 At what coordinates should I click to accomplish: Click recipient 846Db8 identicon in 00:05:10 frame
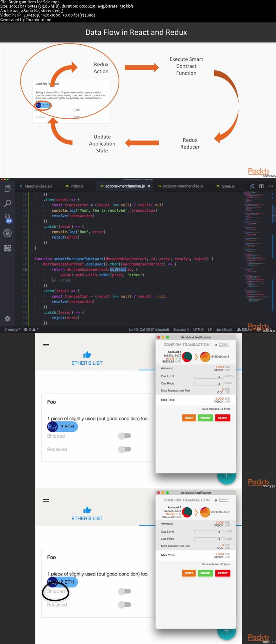(205, 512)
